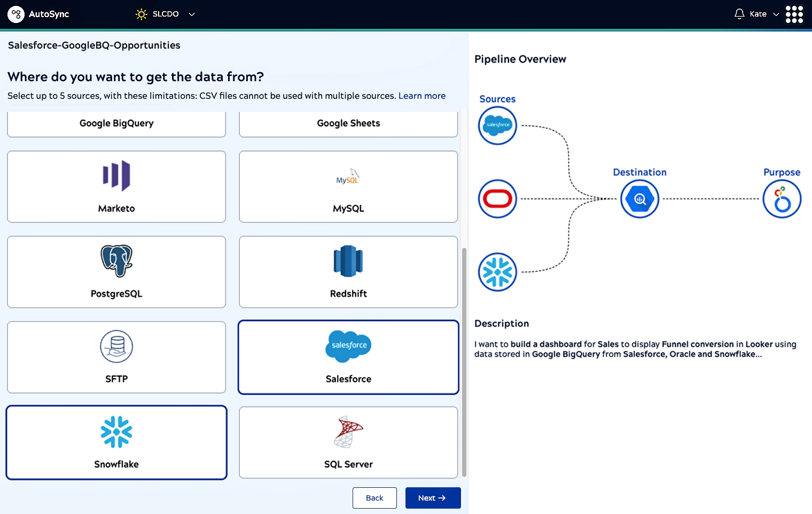Deselect the Salesforce card label
This screenshot has width=812, height=514.
click(348, 379)
